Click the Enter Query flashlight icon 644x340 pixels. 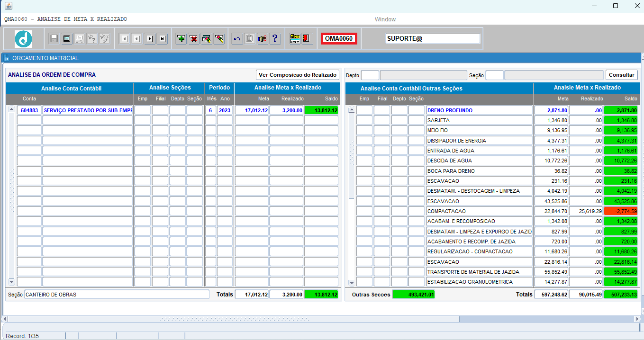92,39
